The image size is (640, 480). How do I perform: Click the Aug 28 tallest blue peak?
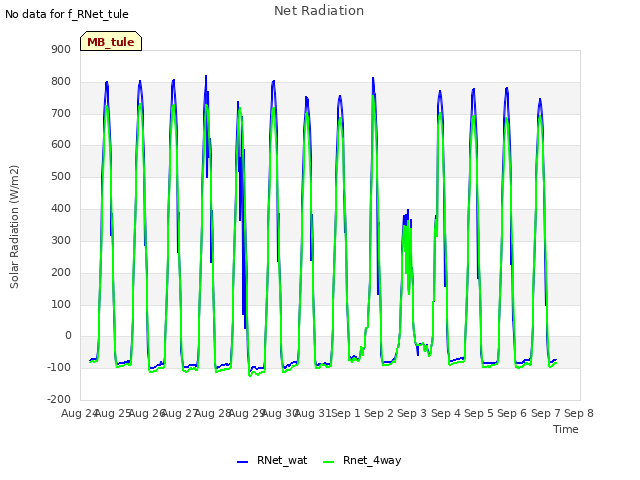click(206, 76)
